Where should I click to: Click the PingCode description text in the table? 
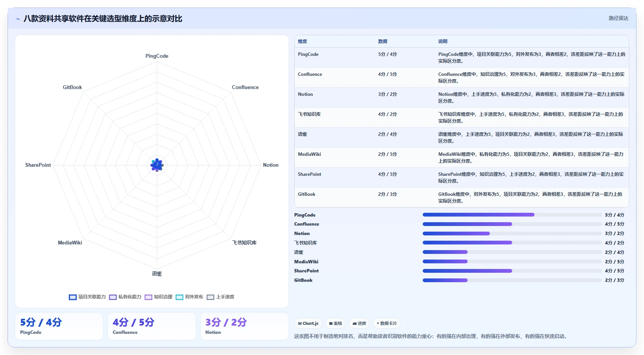(x=532, y=57)
